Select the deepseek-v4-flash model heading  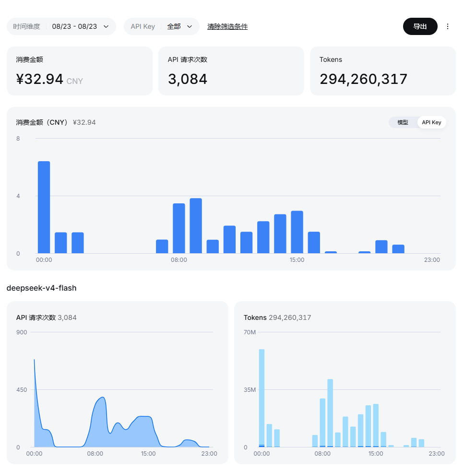click(42, 288)
